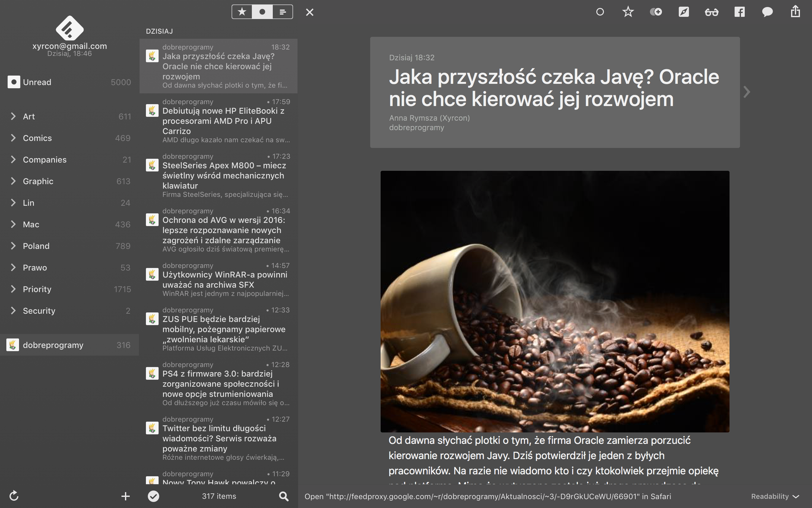Toggle read status circle in toolbar

[x=600, y=12]
